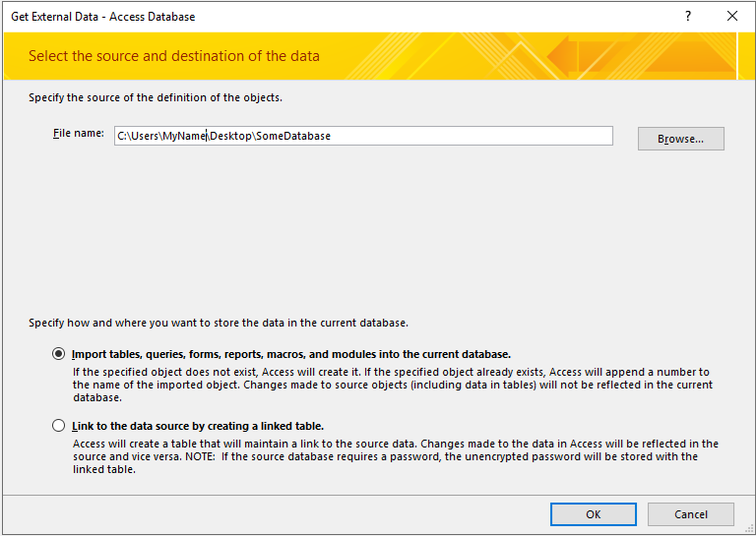Click the yellow decorative header banner pattern

coord(610,56)
